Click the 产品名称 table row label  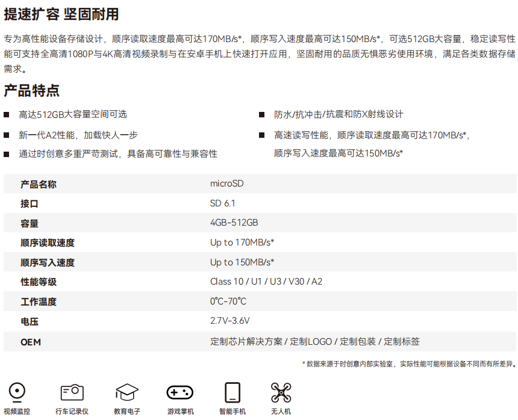point(39,184)
